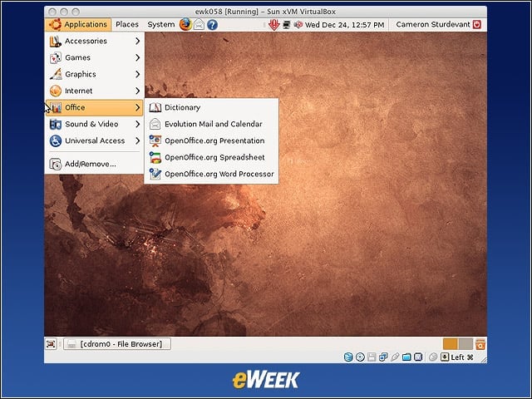This screenshot has height=399, width=532.
Task: Click the Cameron Sturdevant user switcher
Action: coord(433,24)
